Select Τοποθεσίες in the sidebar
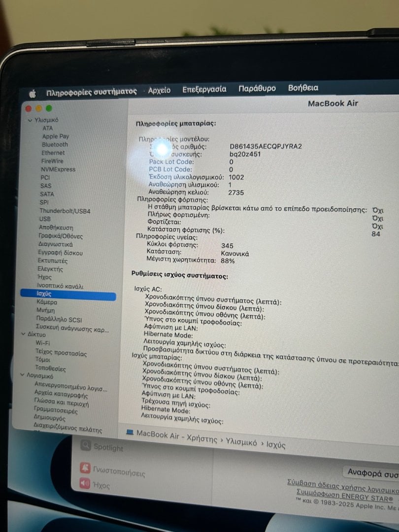The image size is (399, 532). [x=51, y=368]
